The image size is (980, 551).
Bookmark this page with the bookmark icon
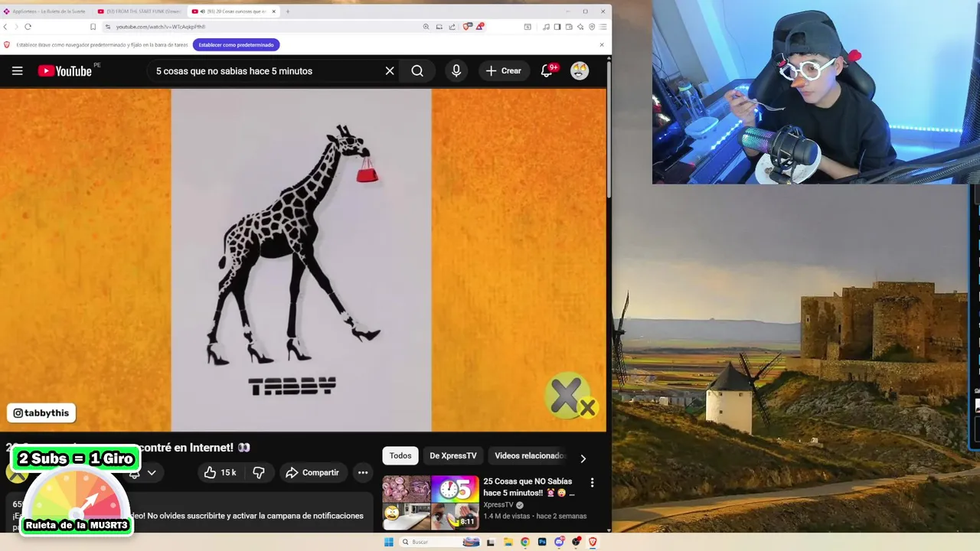93,27
